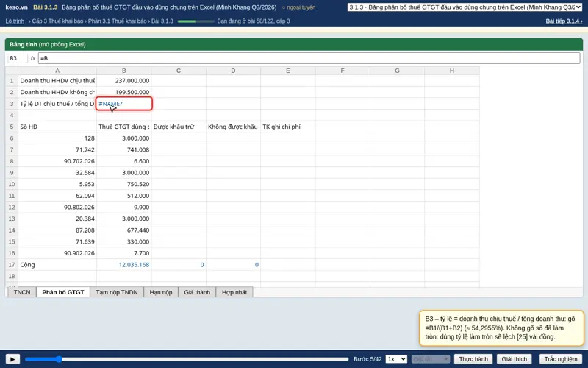Screen dimensions: 588x368
Task: Select row header 17
Action: point(12,265)
